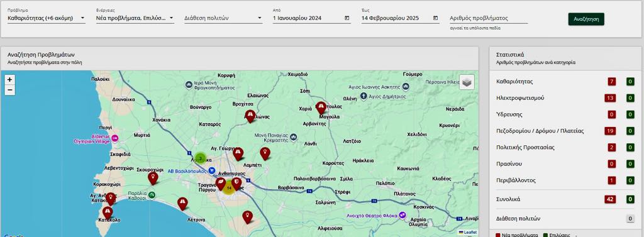Focus the Αριθμός προβλήματος input field

(489, 18)
